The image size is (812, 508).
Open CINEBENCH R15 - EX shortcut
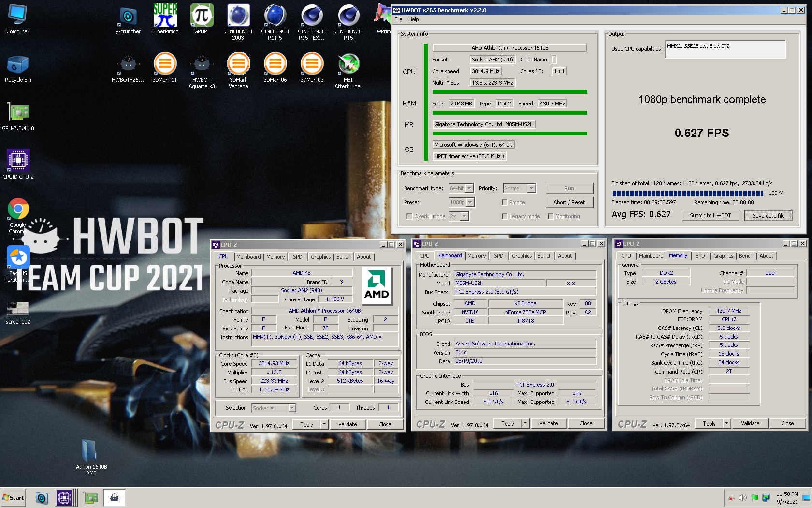[x=312, y=22]
